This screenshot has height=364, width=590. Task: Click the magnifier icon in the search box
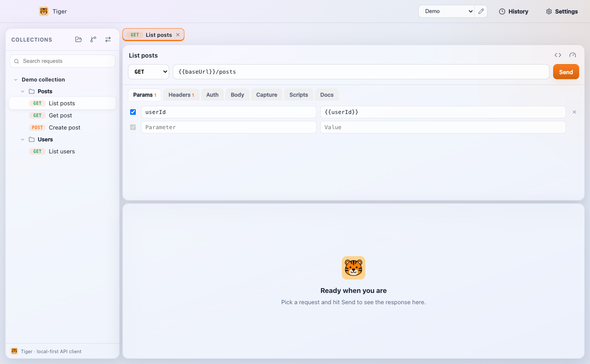[17, 61]
